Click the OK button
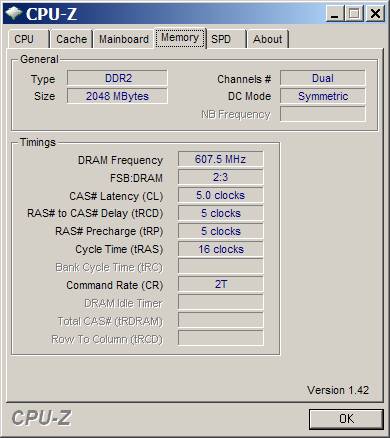The image size is (390, 438). [346, 419]
